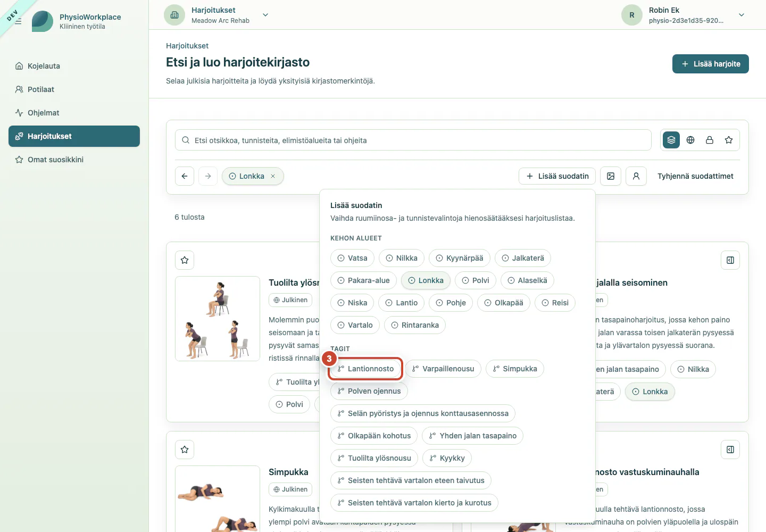
Task: Deselect the Lonkka body area chip in popup
Action: tap(426, 280)
